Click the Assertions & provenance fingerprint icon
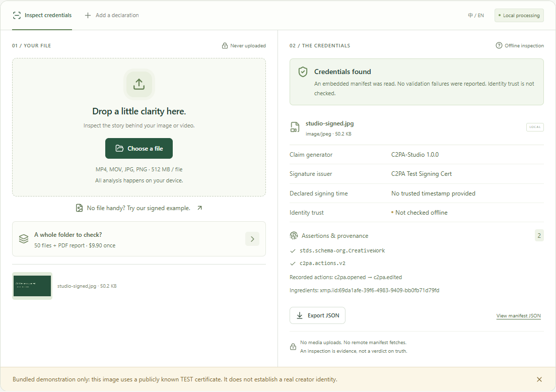Screen dimensions: 556x392 (294, 236)
